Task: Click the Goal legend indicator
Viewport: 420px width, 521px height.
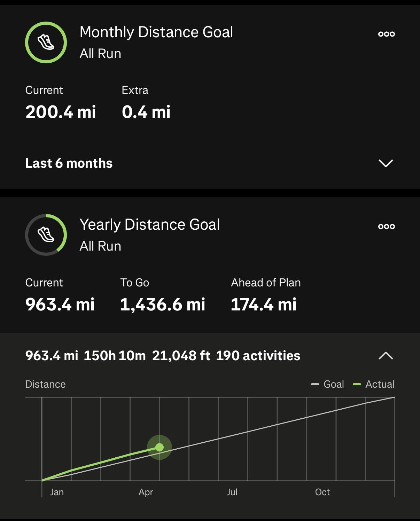Action: tap(328, 384)
